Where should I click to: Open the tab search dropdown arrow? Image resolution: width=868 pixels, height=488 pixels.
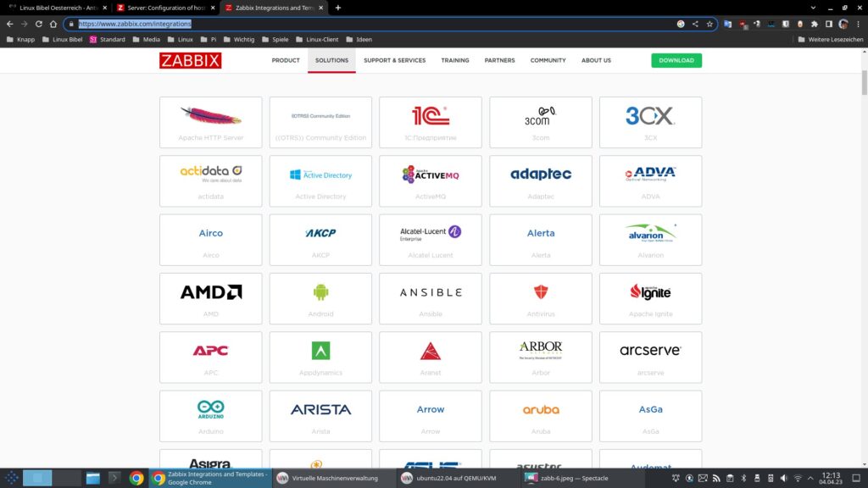point(813,8)
